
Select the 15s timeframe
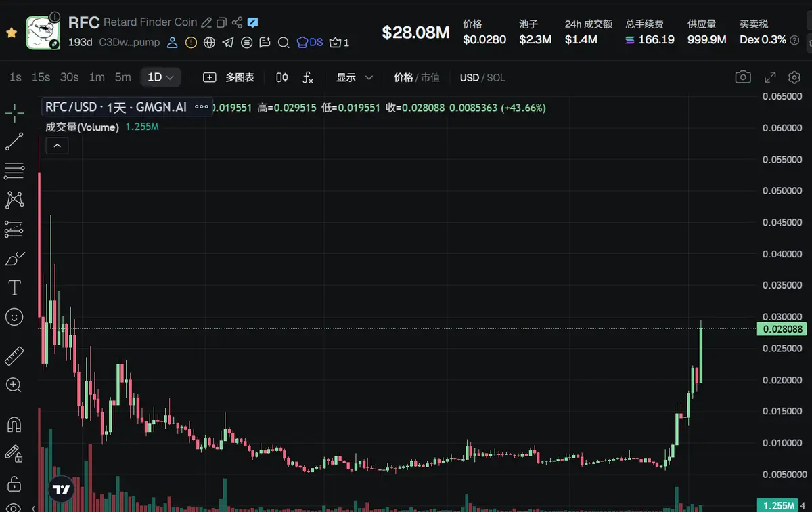41,77
